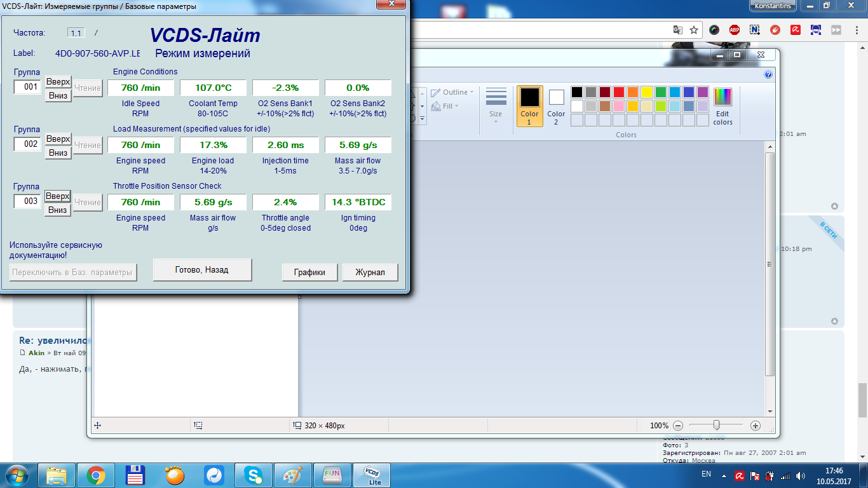Open VCDS Lite in the taskbar
This screenshot has width=868, height=488.
point(371,475)
